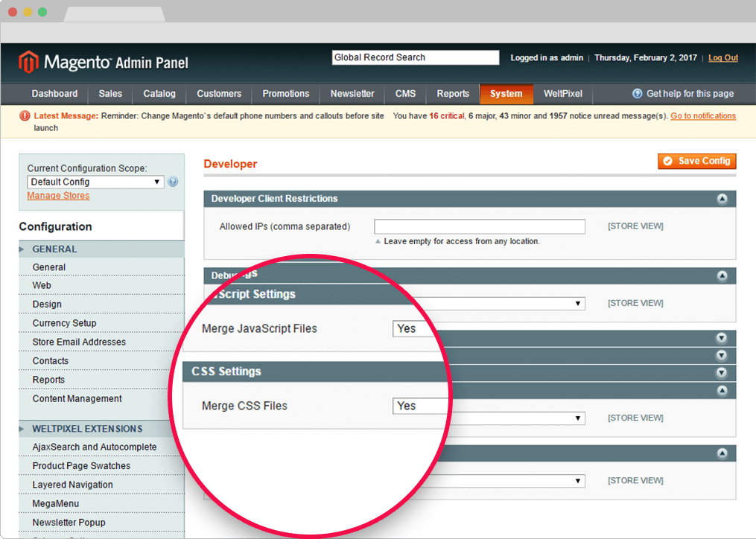This screenshot has height=539, width=756.
Task: Click the help icon beside Default Config scope
Action: click(173, 182)
